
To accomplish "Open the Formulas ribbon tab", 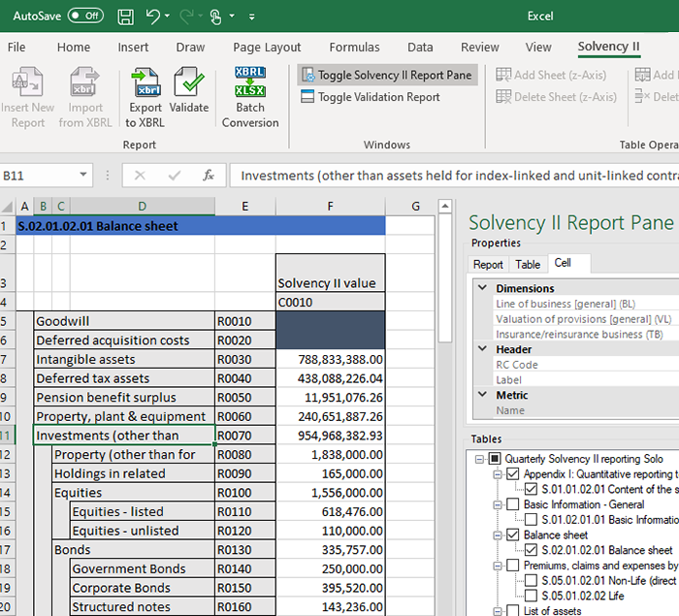I will [x=354, y=47].
